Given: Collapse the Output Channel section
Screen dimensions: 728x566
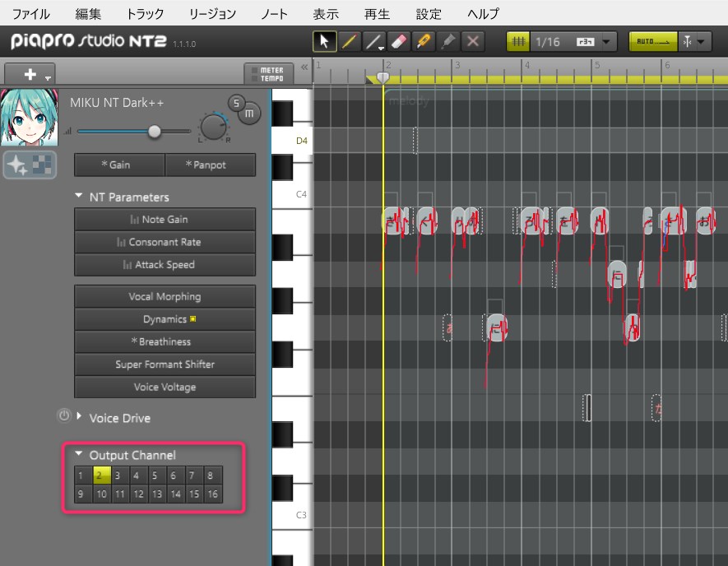Looking at the screenshot, I should (x=79, y=453).
